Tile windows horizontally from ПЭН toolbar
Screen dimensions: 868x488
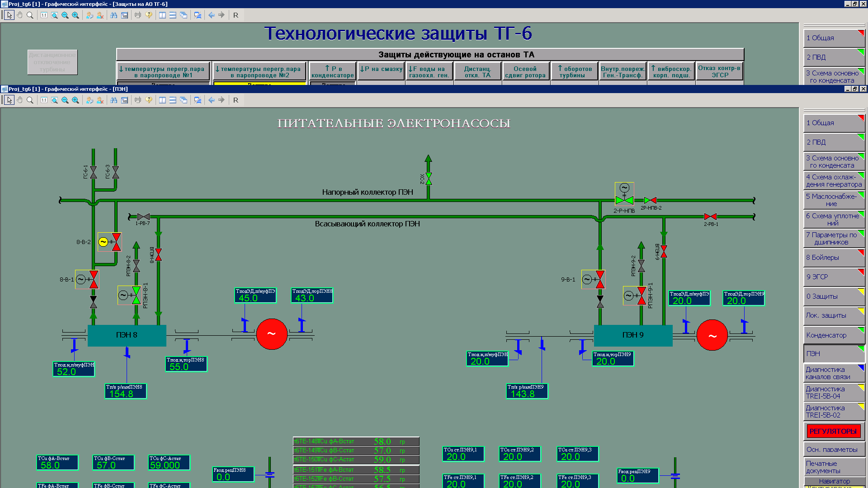click(173, 100)
